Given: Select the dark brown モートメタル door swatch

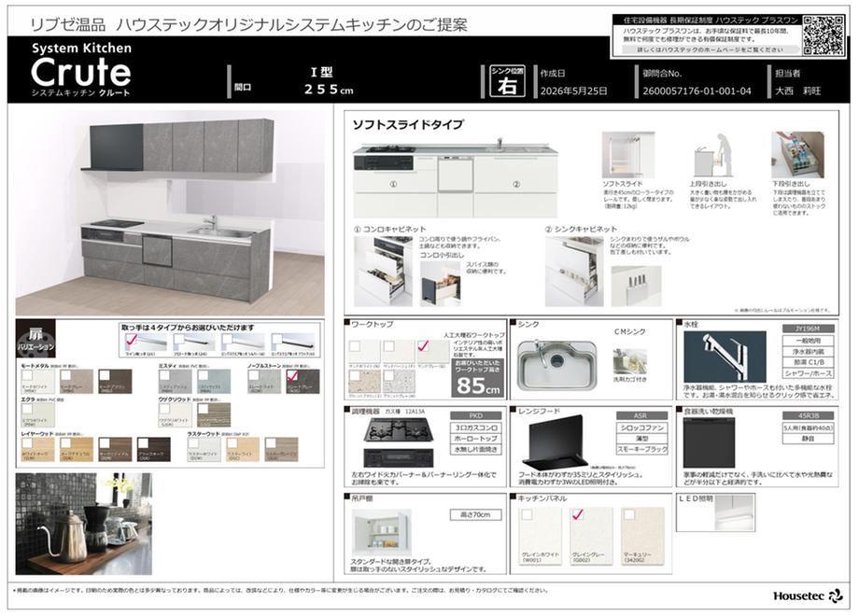Looking at the screenshot, I should 115,382.
